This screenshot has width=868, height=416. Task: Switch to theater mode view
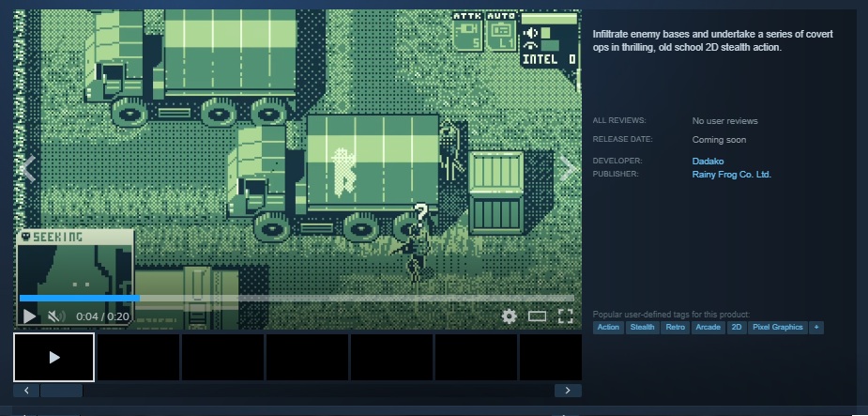pyautogui.click(x=537, y=316)
